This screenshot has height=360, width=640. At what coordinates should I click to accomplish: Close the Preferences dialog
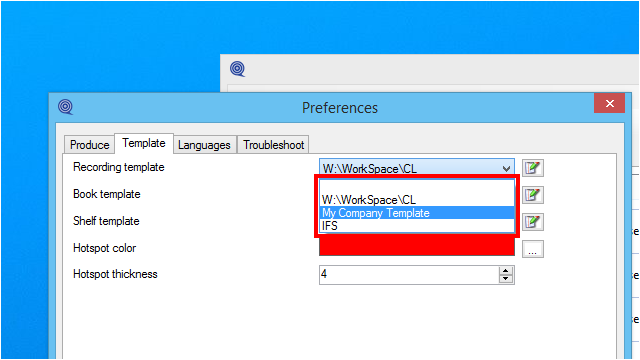[x=609, y=103]
